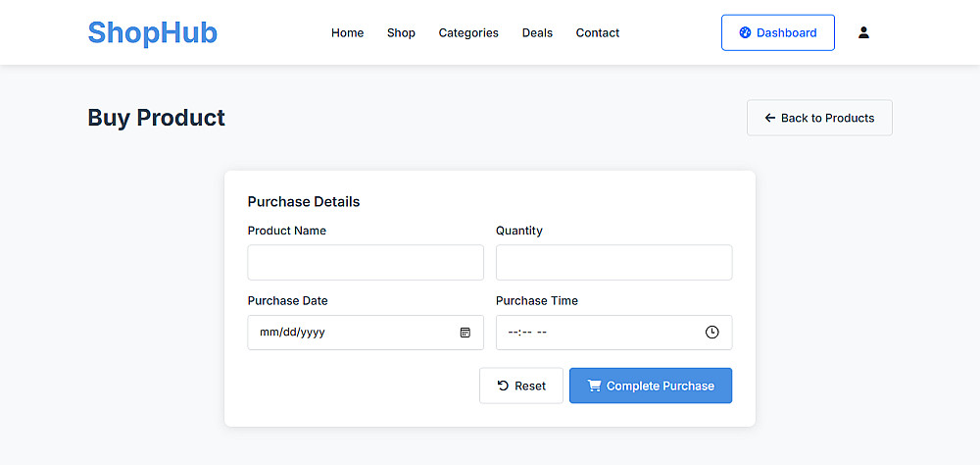Click the circular arrow Reset icon

tap(503, 386)
